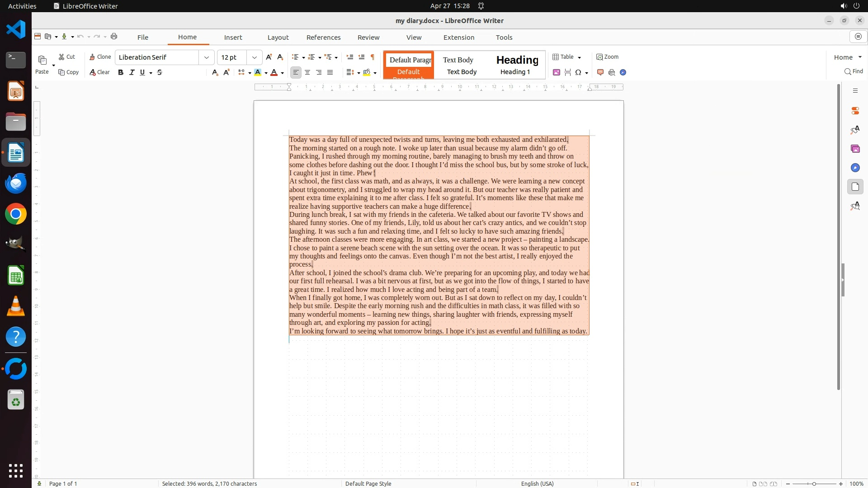Toggle strikethrough formatting

(x=160, y=72)
